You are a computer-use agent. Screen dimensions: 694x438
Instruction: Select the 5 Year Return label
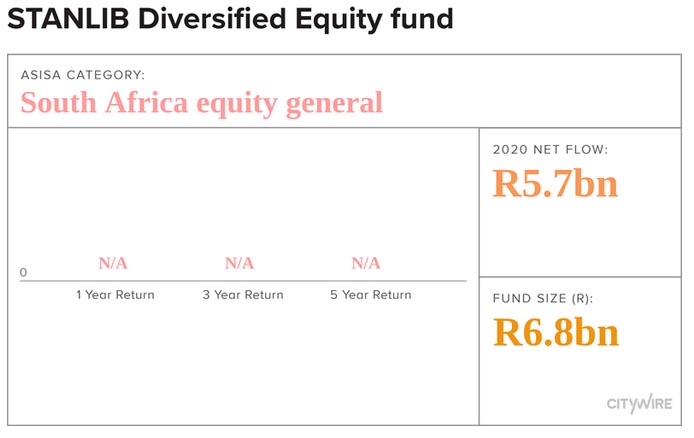(x=369, y=295)
